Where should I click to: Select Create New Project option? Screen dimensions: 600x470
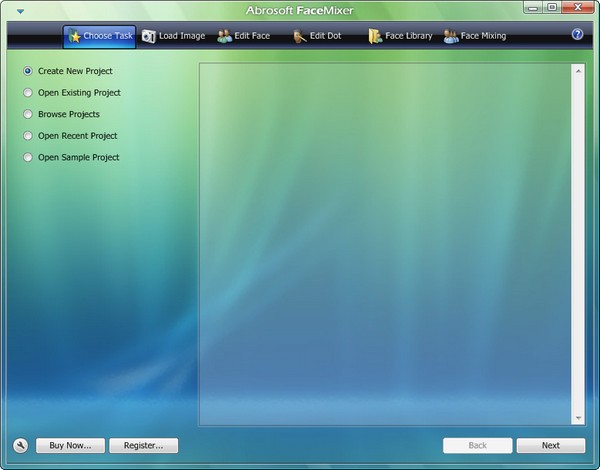point(68,71)
